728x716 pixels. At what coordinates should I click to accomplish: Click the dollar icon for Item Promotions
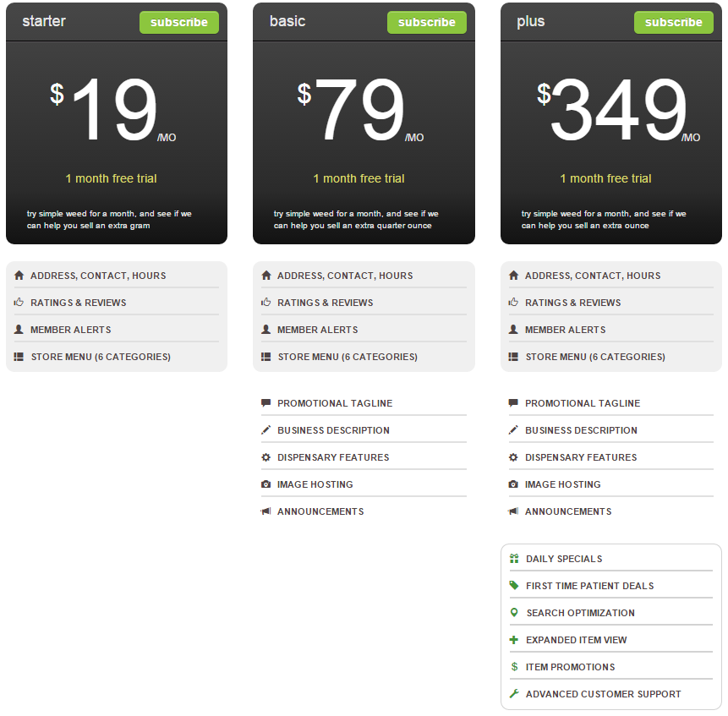click(514, 667)
